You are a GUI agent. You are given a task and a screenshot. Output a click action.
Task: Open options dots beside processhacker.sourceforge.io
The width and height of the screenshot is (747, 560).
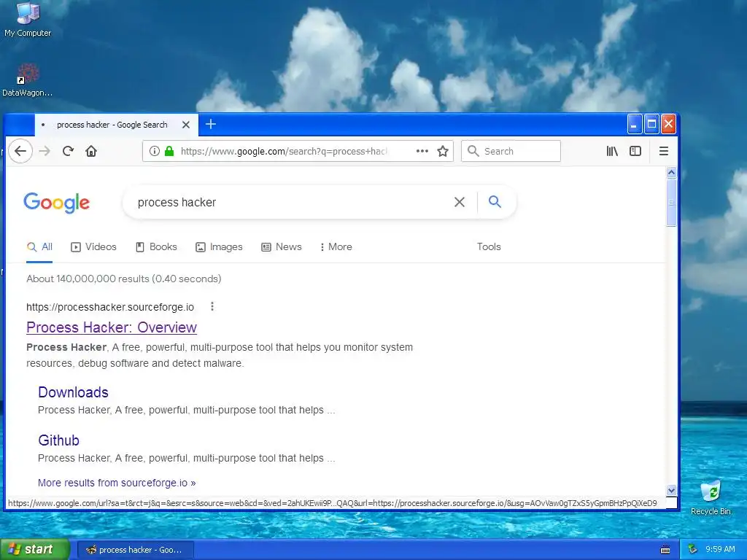coord(212,307)
